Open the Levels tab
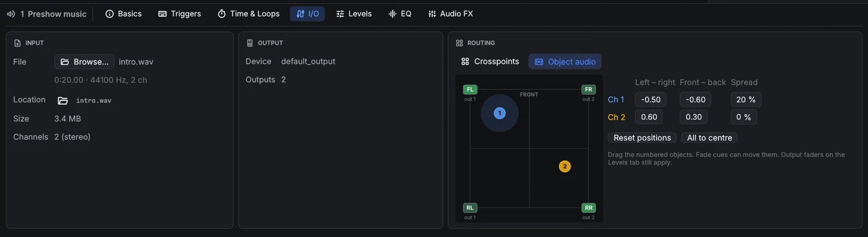The image size is (868, 237). pos(353,14)
